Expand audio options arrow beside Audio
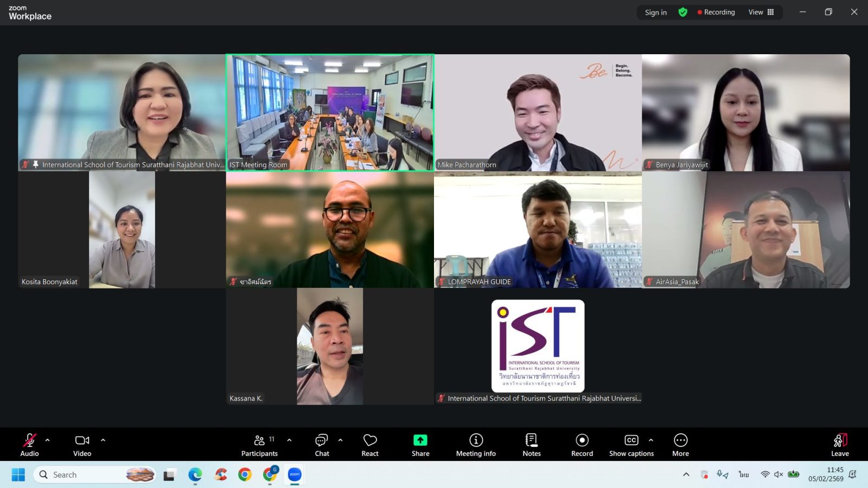Image resolution: width=868 pixels, height=488 pixels. pos(48,440)
